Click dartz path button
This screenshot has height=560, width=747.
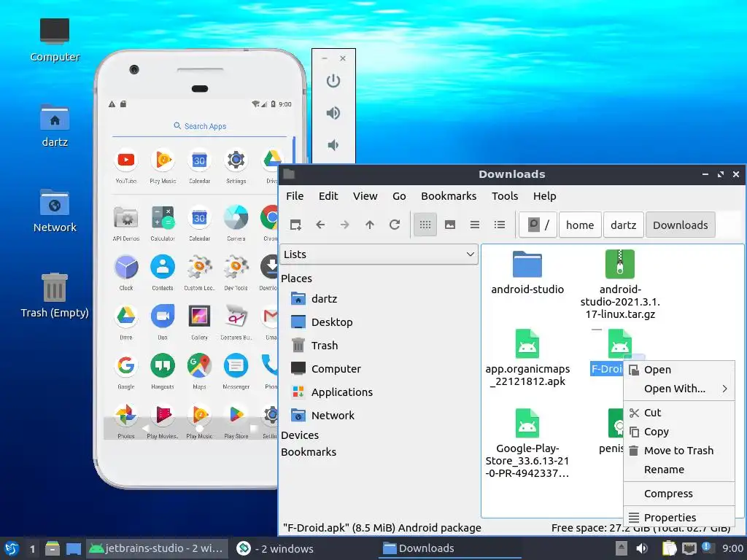623,225
